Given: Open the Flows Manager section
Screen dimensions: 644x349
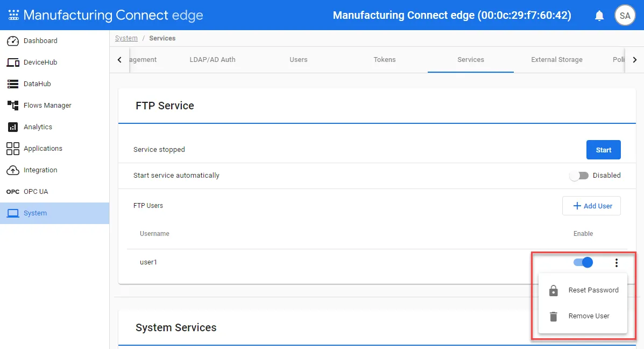Looking at the screenshot, I should [55, 105].
